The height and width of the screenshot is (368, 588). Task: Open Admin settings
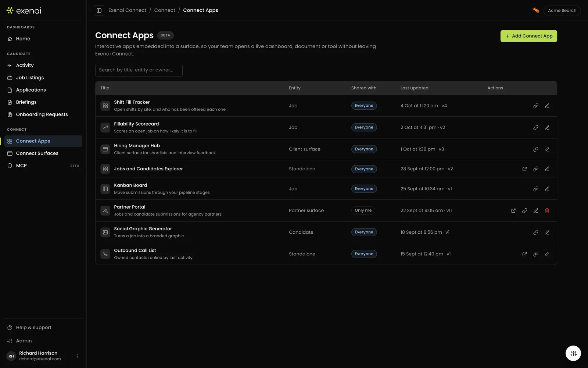43,341
